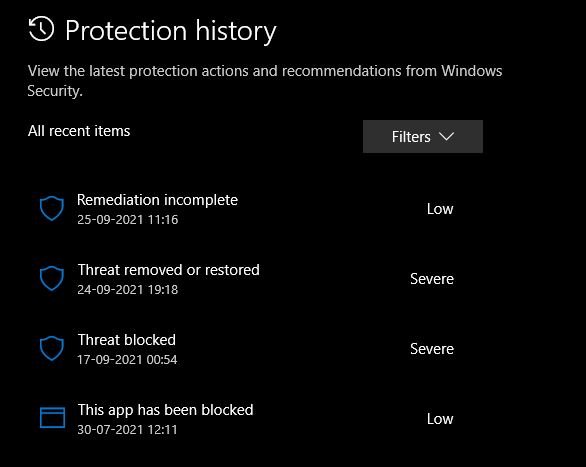Click the Filters chevron arrow
Image resolution: width=586 pixels, height=467 pixels.
pyautogui.click(x=447, y=136)
